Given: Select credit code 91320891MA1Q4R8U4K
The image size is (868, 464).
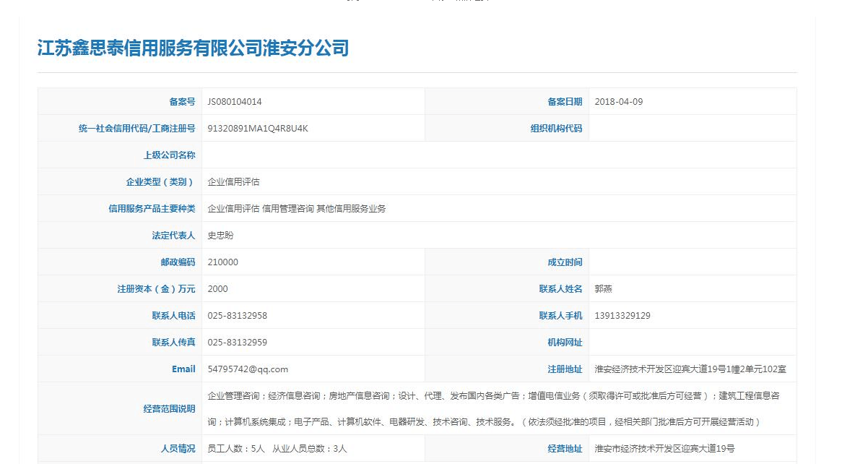Looking at the screenshot, I should pyautogui.click(x=258, y=129).
